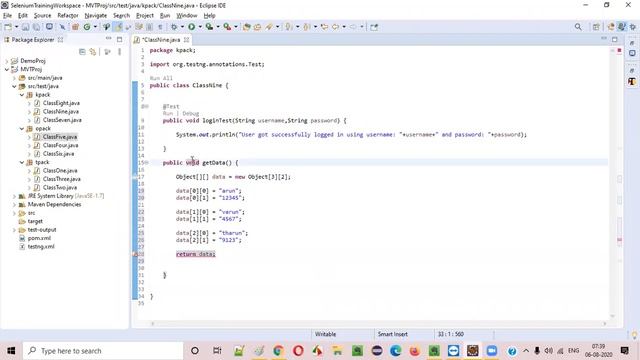
Task: Collapse the opack package
Action: click(22, 129)
